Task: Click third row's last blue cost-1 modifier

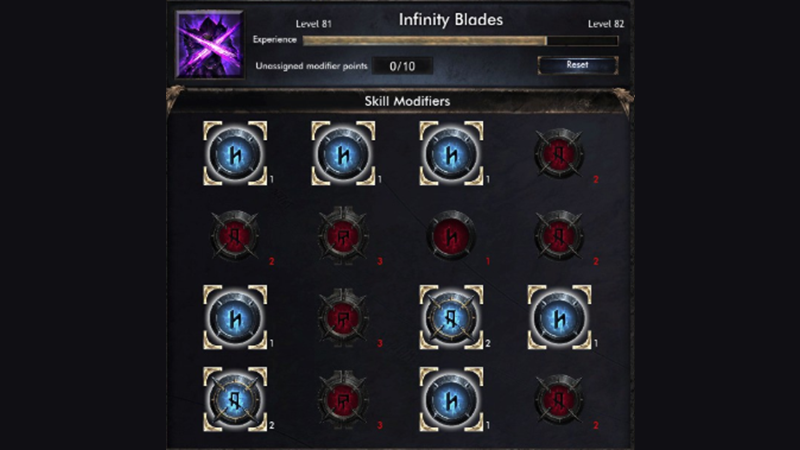Action: tap(560, 317)
